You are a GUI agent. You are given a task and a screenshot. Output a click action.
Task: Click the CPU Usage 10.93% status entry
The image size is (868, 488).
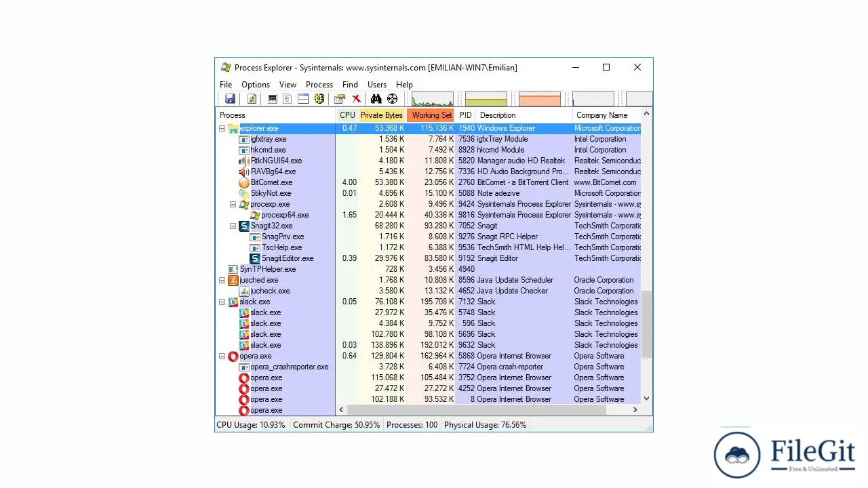tap(251, 425)
